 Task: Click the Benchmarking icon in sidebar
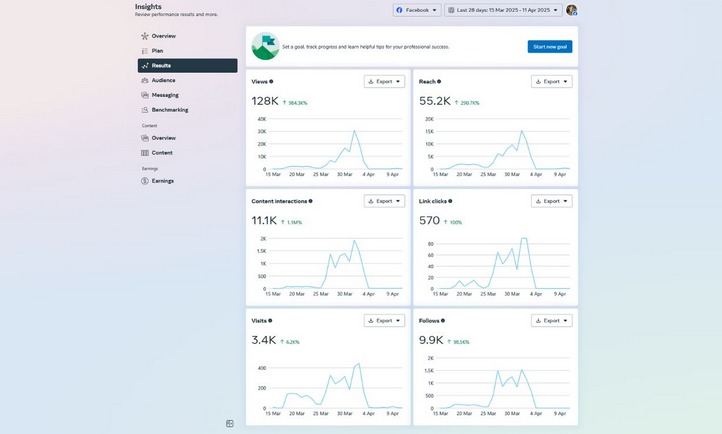point(145,110)
